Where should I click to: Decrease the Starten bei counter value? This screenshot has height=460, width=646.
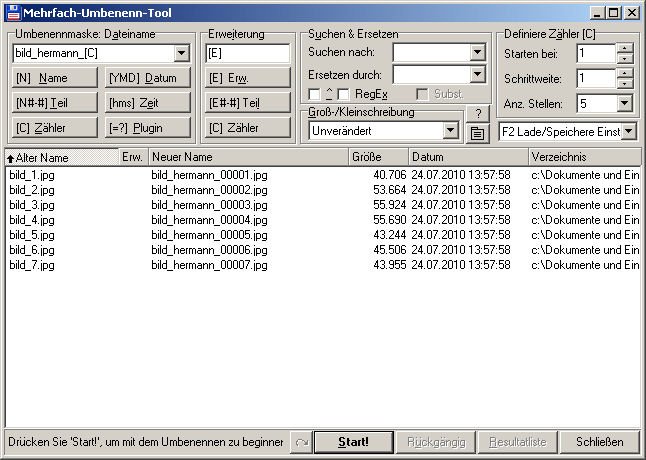[x=625, y=58]
